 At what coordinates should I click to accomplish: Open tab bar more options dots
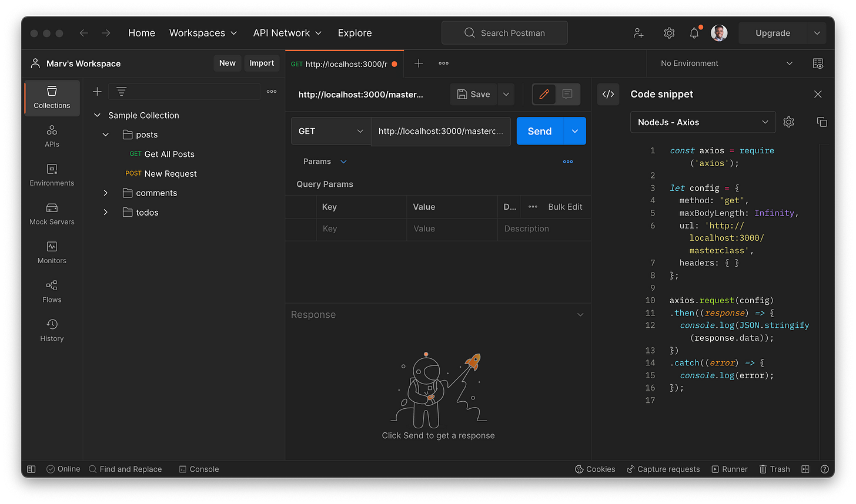(x=444, y=63)
